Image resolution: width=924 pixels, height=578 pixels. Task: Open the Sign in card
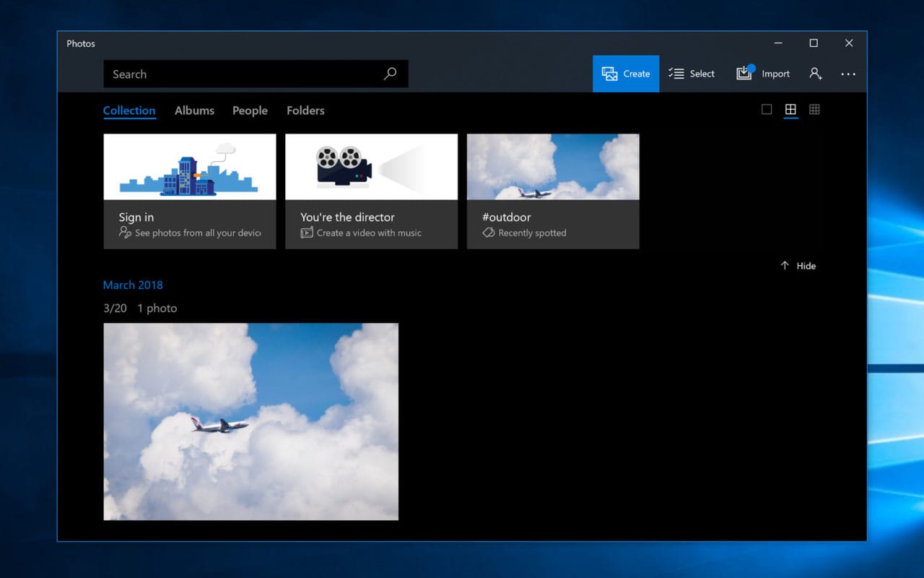190,191
